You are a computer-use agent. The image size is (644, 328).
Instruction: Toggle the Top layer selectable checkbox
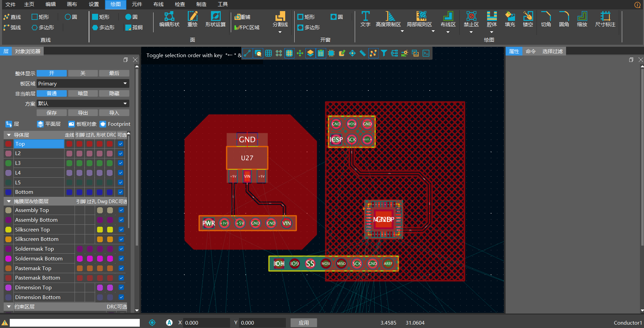click(x=121, y=144)
